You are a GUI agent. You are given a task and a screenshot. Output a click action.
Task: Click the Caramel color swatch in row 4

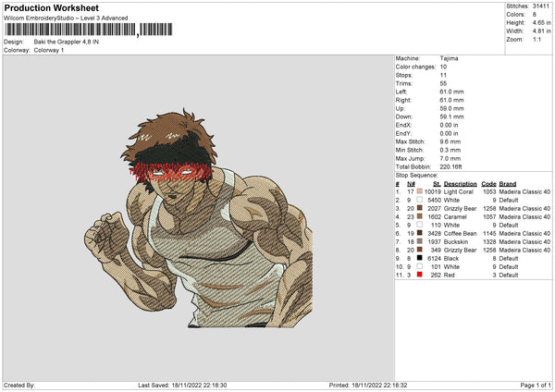coord(419,216)
